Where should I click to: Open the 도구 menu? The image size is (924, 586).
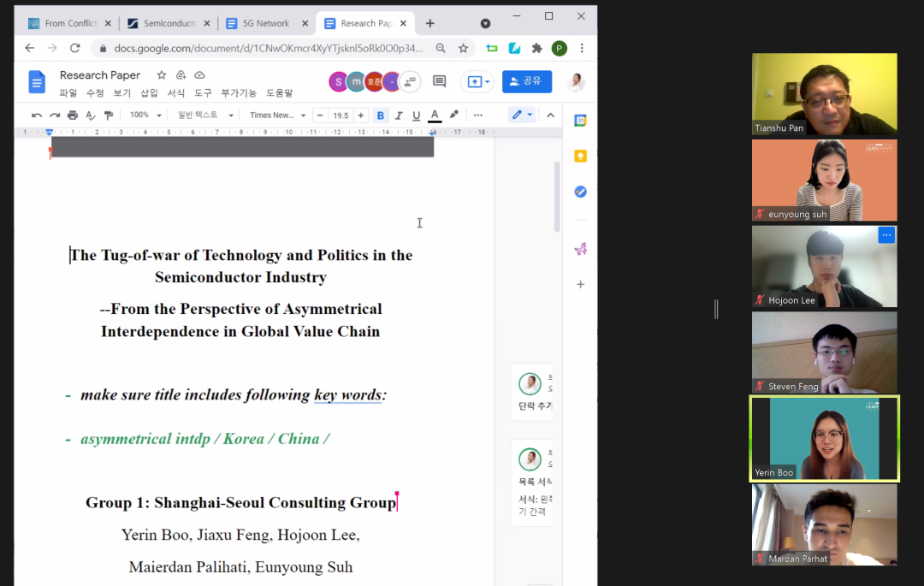point(203,93)
